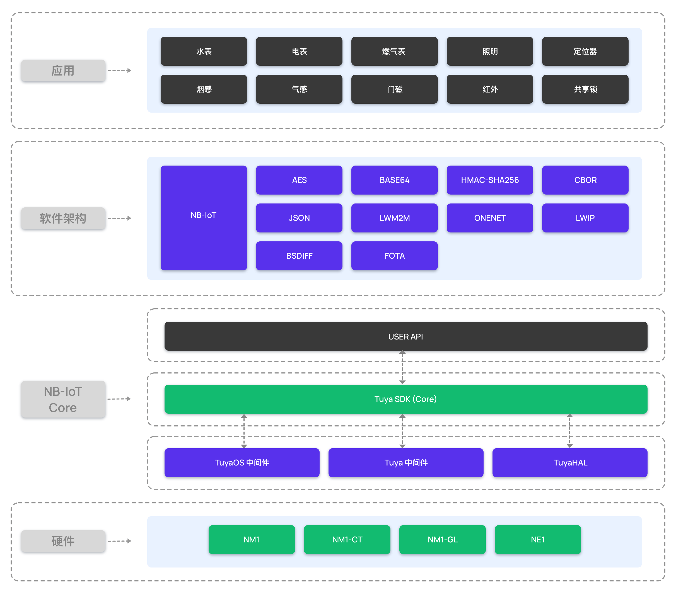Click the ONENET module block

click(490, 218)
